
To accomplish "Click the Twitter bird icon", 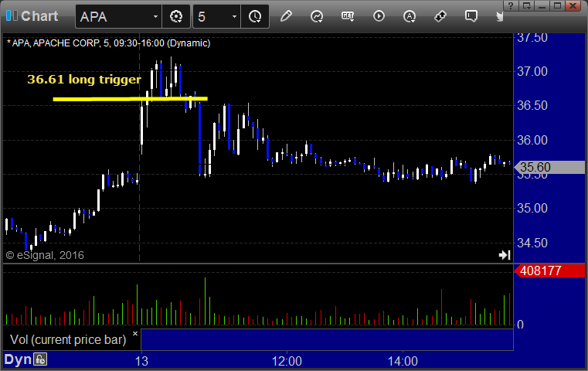I will (499, 16).
